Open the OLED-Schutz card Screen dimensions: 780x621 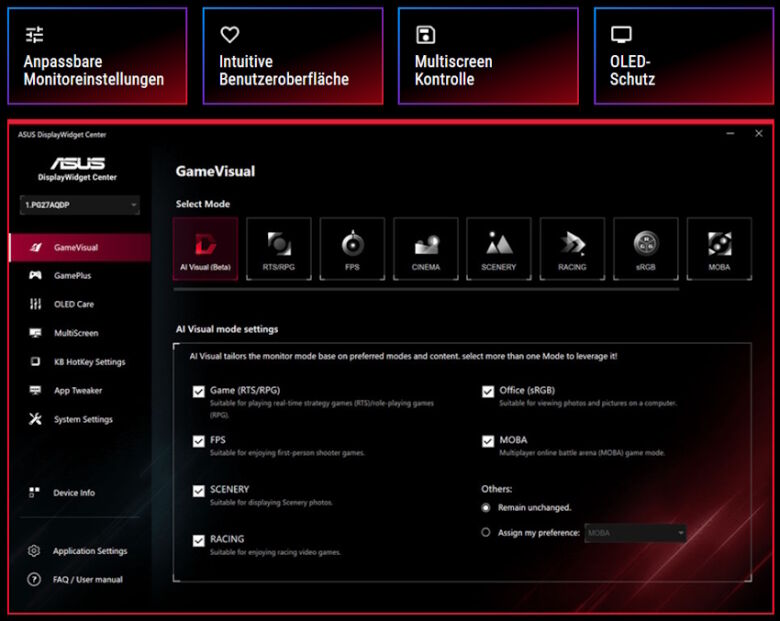coord(684,56)
